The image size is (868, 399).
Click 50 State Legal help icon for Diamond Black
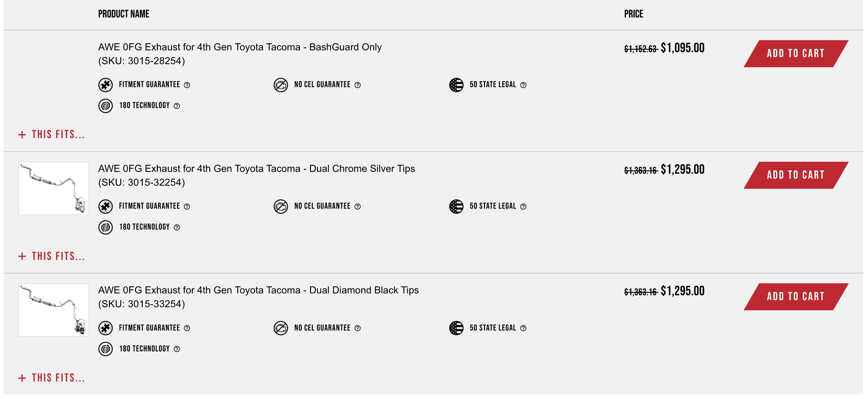[x=523, y=328]
